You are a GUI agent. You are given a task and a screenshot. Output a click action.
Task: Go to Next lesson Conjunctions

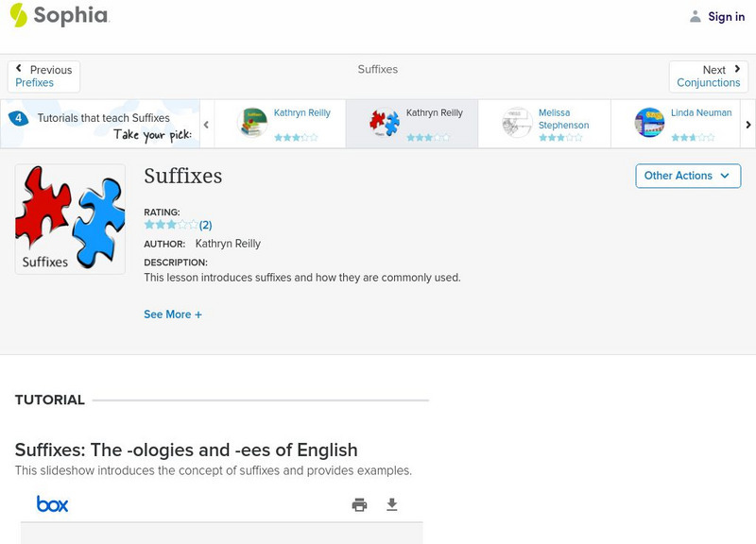click(709, 76)
